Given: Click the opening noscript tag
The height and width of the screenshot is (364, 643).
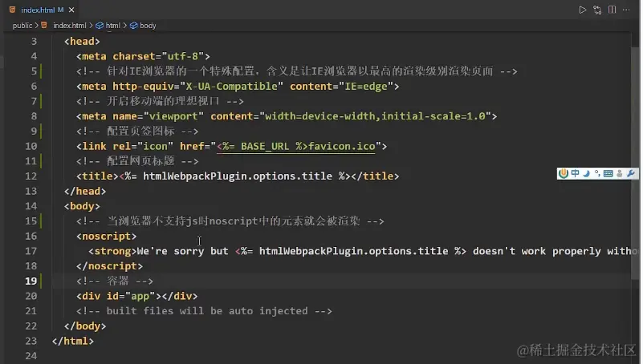Looking at the screenshot, I should coord(106,237).
